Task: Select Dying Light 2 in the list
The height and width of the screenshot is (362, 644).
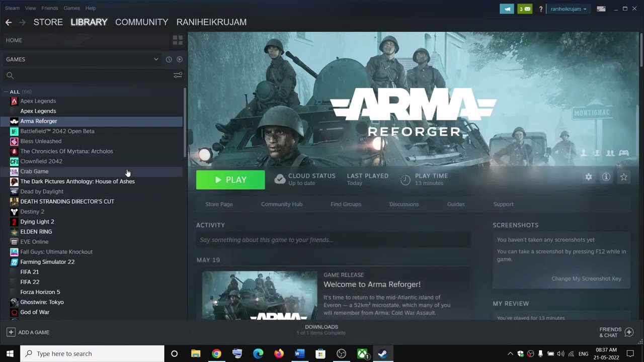Action: click(37, 222)
